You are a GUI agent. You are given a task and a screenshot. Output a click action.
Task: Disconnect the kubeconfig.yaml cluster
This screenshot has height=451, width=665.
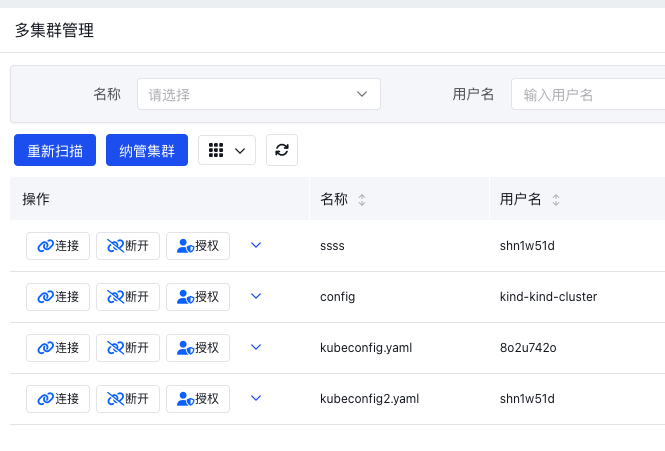[128, 347]
